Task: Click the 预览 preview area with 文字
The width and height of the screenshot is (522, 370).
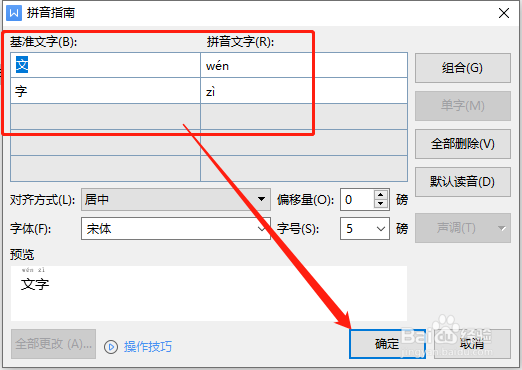Action: pos(209,293)
